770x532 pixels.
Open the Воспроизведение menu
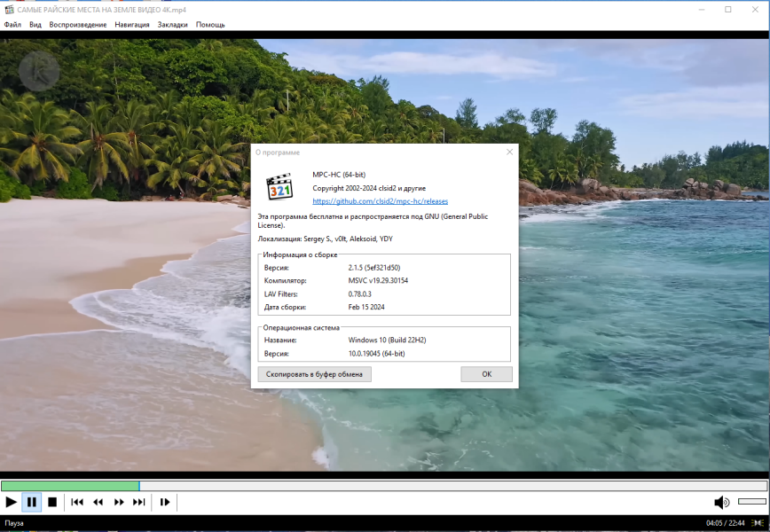tap(78, 25)
